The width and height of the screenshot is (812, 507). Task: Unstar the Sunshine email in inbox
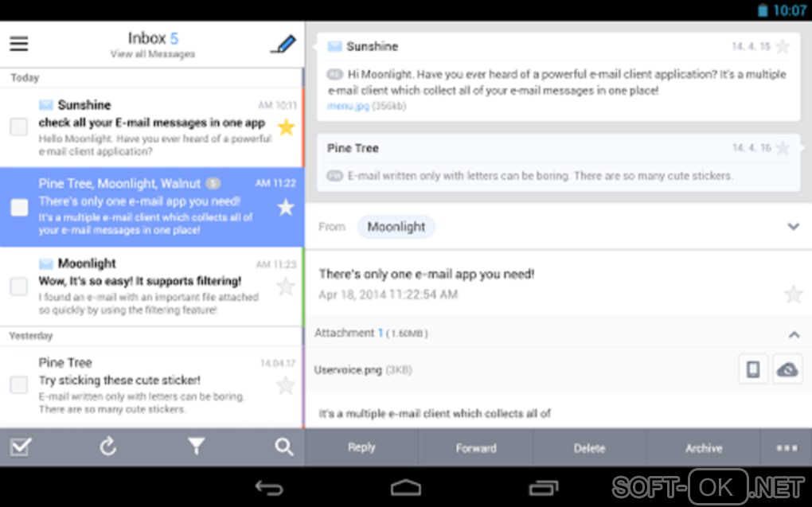coord(286,127)
